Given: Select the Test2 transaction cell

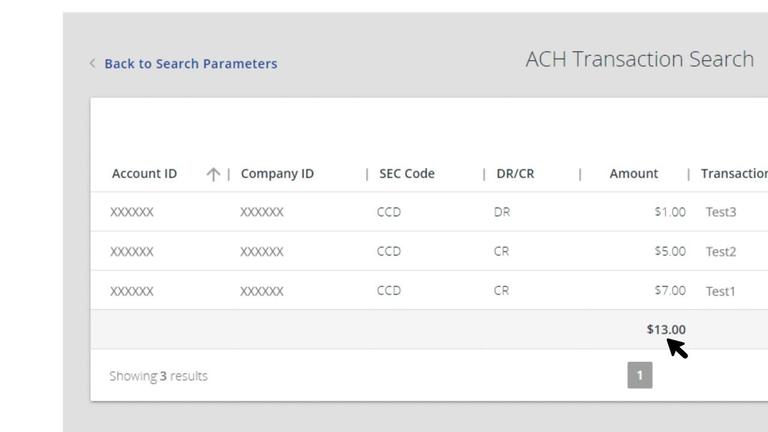Looking at the screenshot, I should pos(721,252).
